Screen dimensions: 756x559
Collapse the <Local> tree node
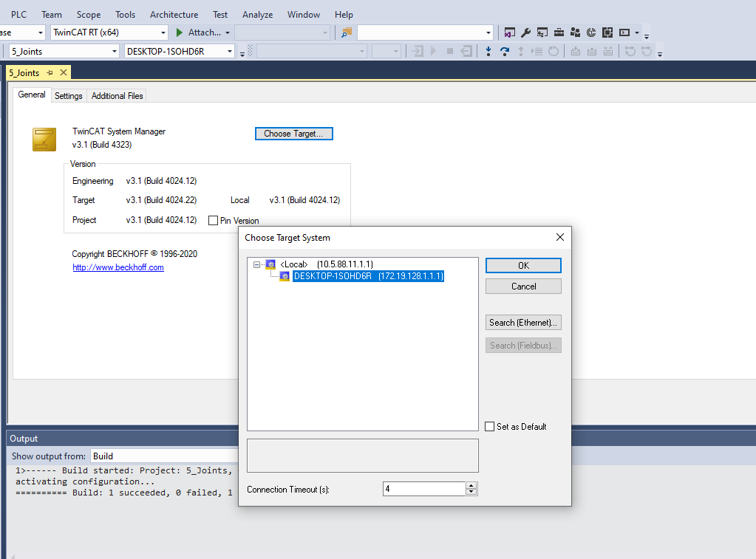tap(256, 264)
